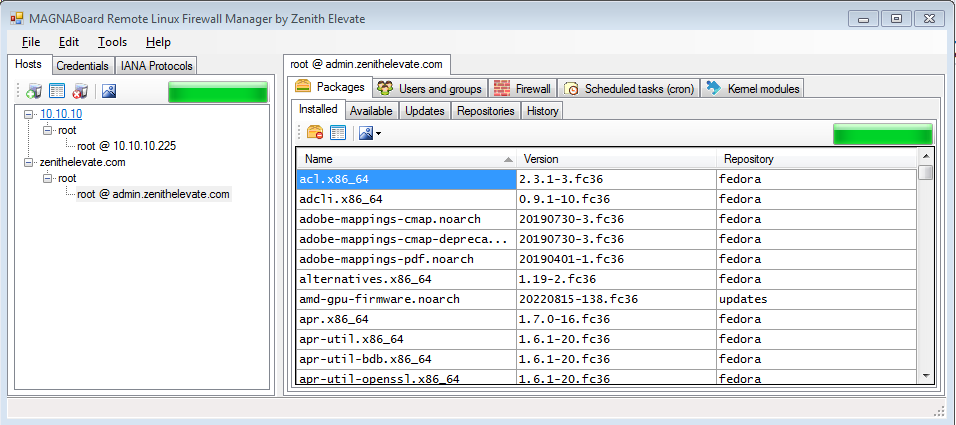Screen dimensions: 956x425
Task: Collapse the root node under zenithelevate.com
Action: pos(47,179)
